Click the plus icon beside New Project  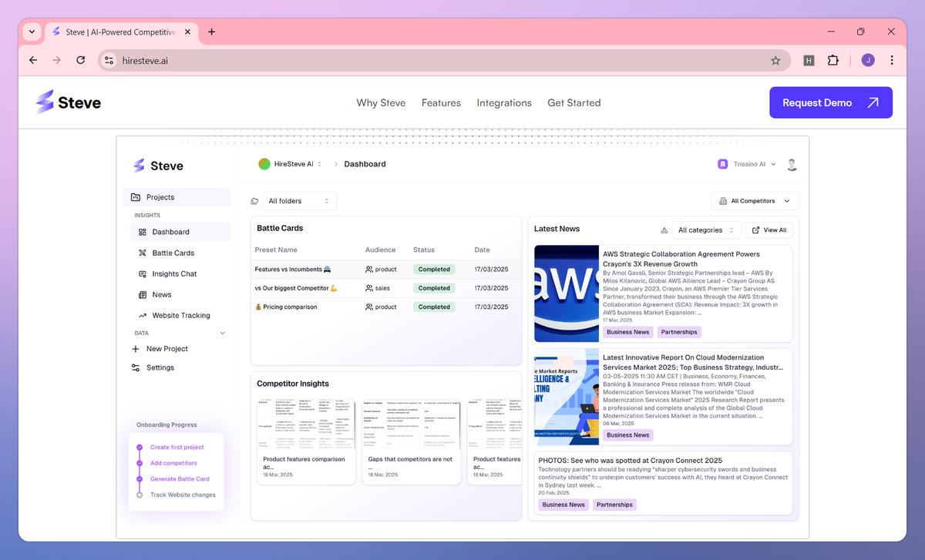click(136, 349)
